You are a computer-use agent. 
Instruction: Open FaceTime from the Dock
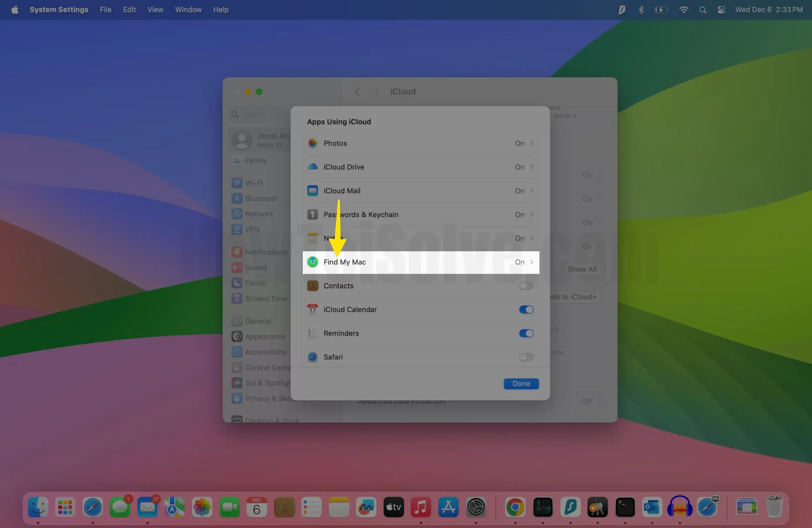[230, 507]
